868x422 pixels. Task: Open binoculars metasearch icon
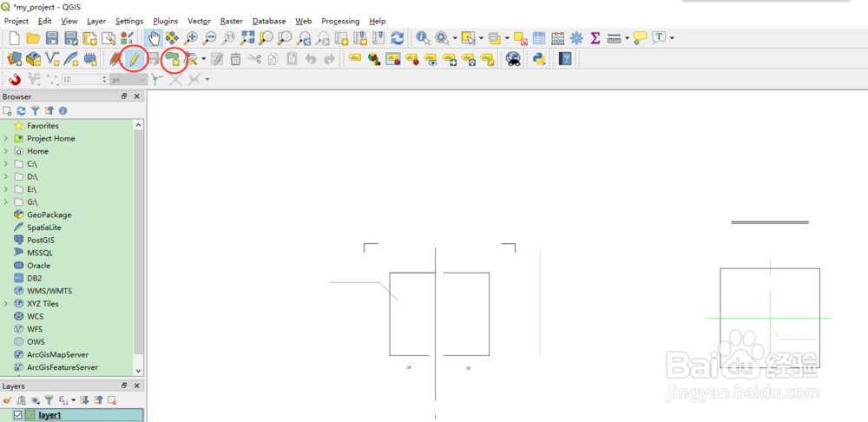[514, 58]
